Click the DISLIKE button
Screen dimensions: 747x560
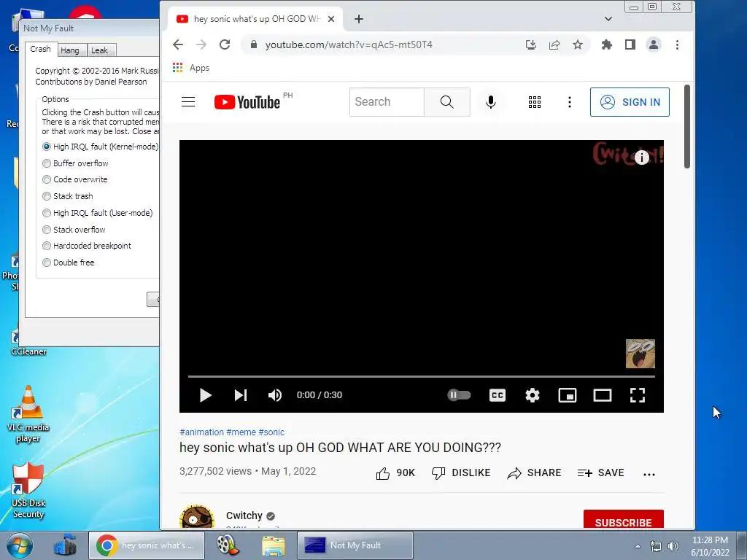(x=461, y=472)
